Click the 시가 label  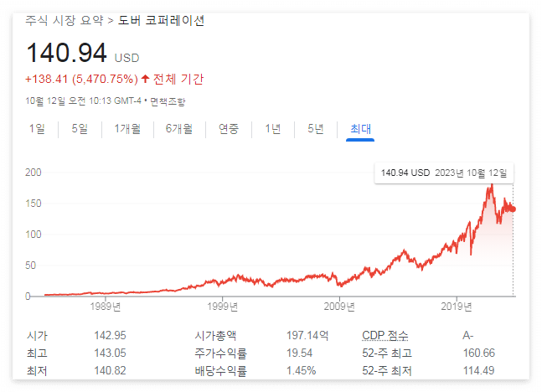coord(37,335)
